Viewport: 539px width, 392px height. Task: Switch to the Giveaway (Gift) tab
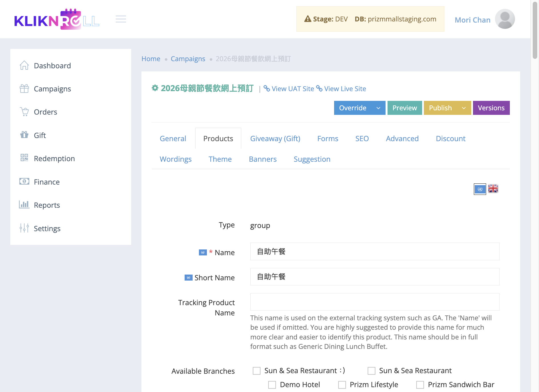(x=275, y=139)
